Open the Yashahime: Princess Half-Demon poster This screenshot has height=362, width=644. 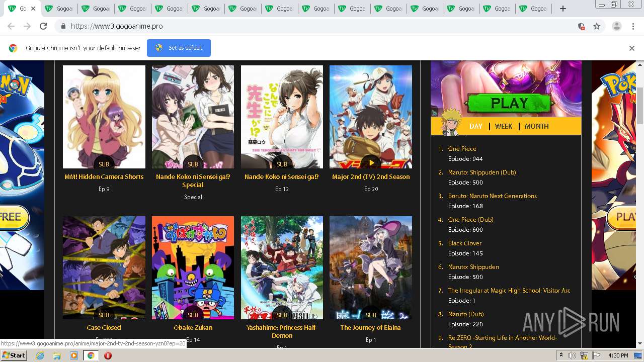[x=282, y=267]
